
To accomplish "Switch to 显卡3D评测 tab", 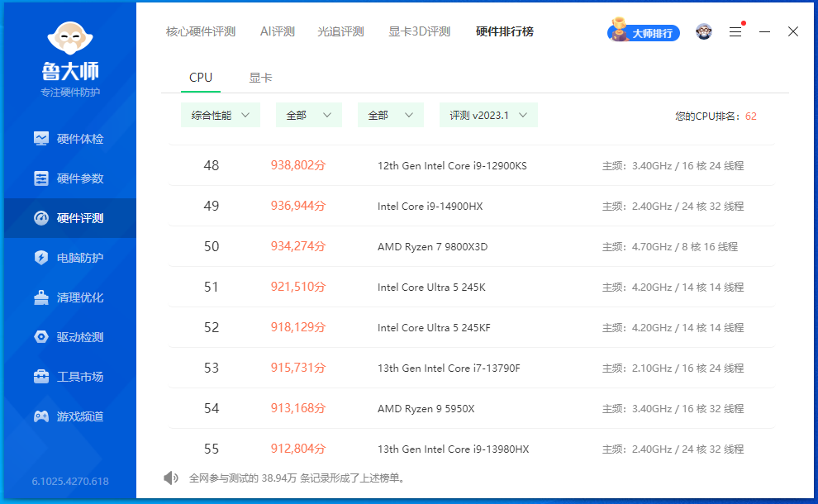I will [x=420, y=32].
